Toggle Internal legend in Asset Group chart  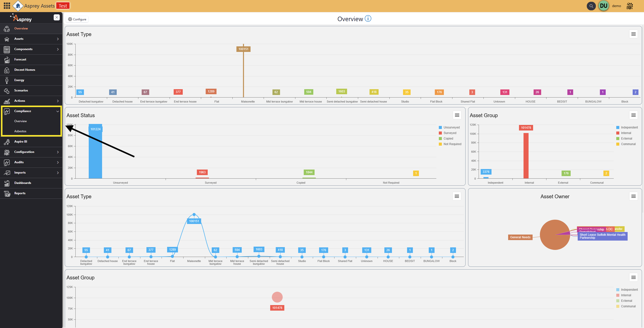[x=626, y=133]
